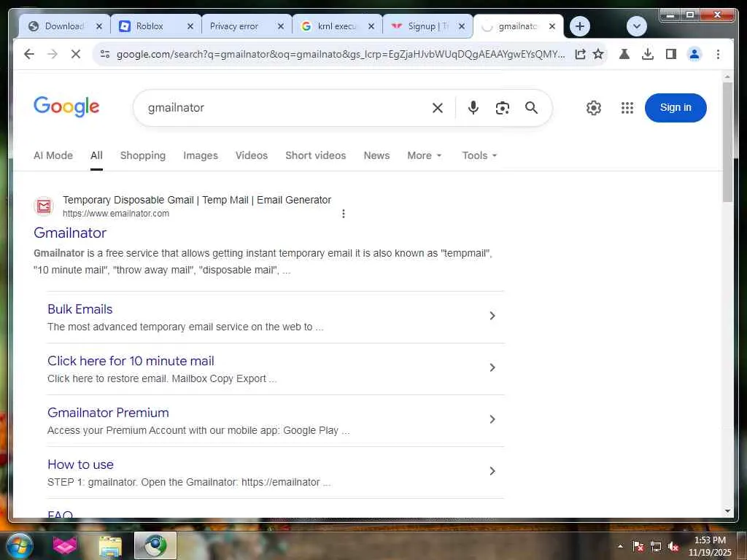Expand the More search filters
The height and width of the screenshot is (560, 747).
(x=425, y=155)
